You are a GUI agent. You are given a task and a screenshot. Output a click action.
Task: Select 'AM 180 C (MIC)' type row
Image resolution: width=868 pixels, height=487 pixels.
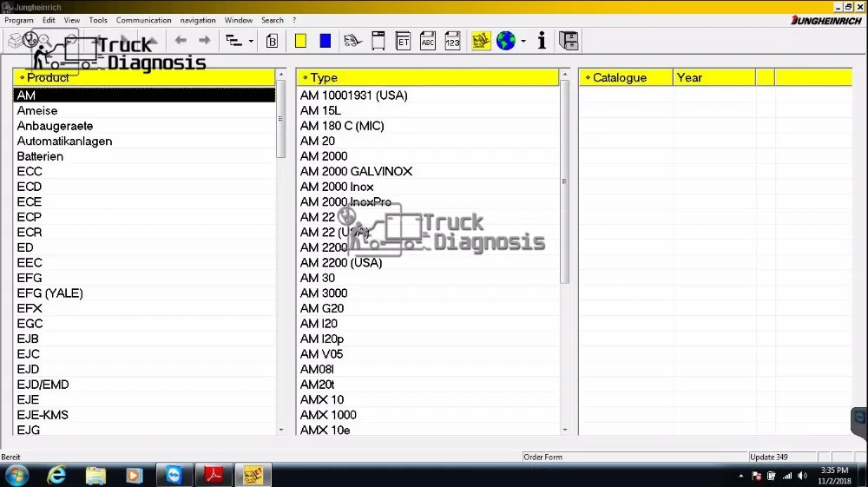coord(427,126)
